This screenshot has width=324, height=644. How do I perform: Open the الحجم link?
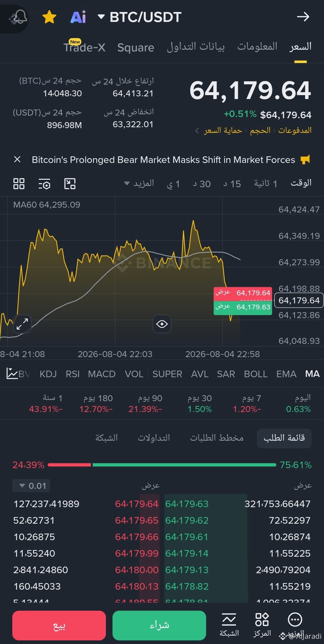[260, 130]
